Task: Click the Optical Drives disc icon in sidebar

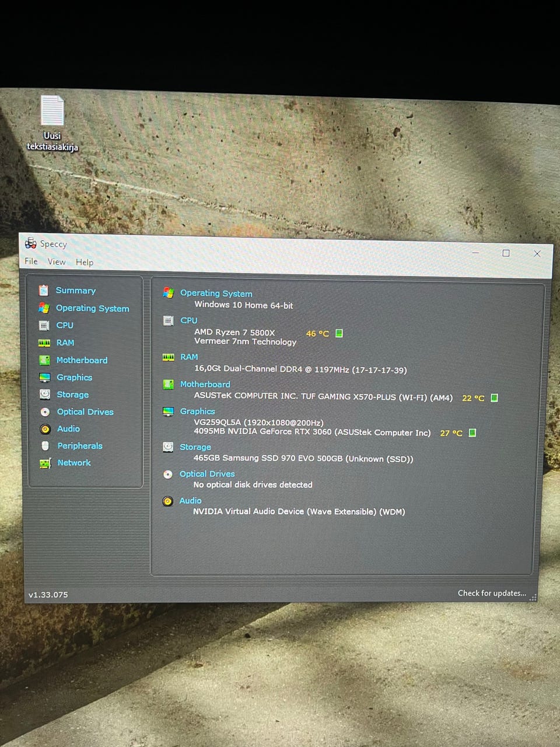Action: (45, 411)
